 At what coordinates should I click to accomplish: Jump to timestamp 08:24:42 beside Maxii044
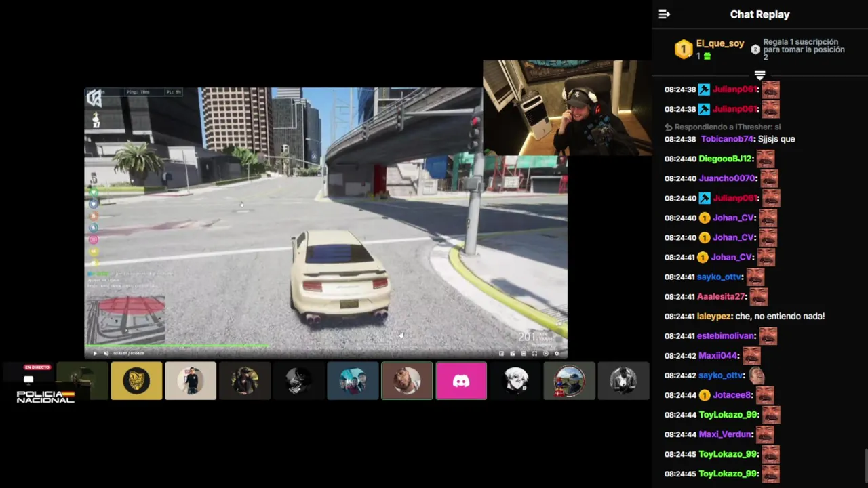pos(680,355)
